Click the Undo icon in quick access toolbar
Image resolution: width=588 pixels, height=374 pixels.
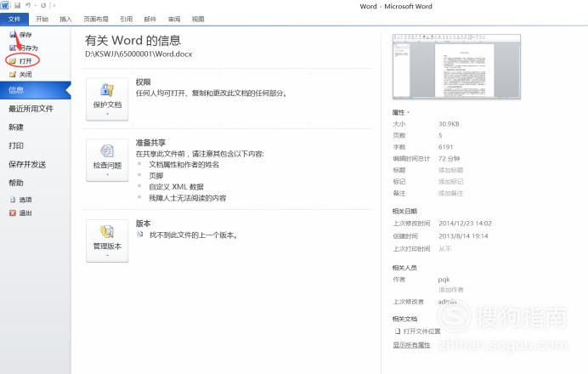click(28, 6)
